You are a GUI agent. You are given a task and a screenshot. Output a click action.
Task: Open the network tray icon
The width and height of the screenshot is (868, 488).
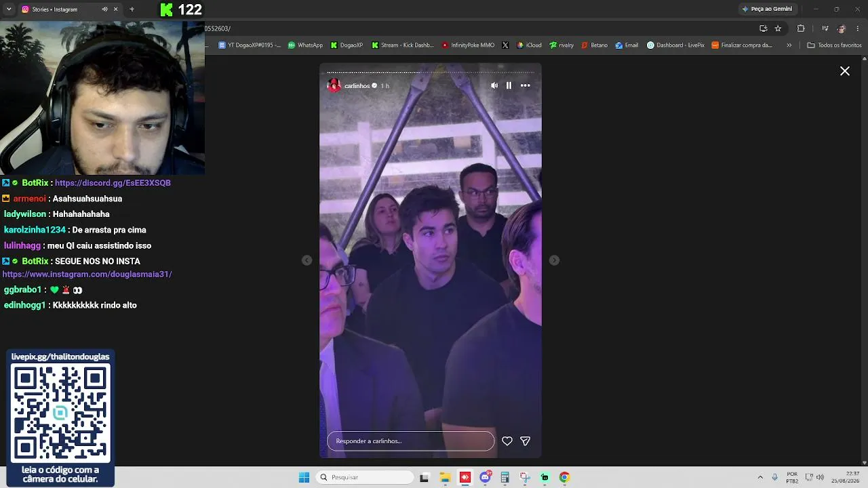coord(809,477)
